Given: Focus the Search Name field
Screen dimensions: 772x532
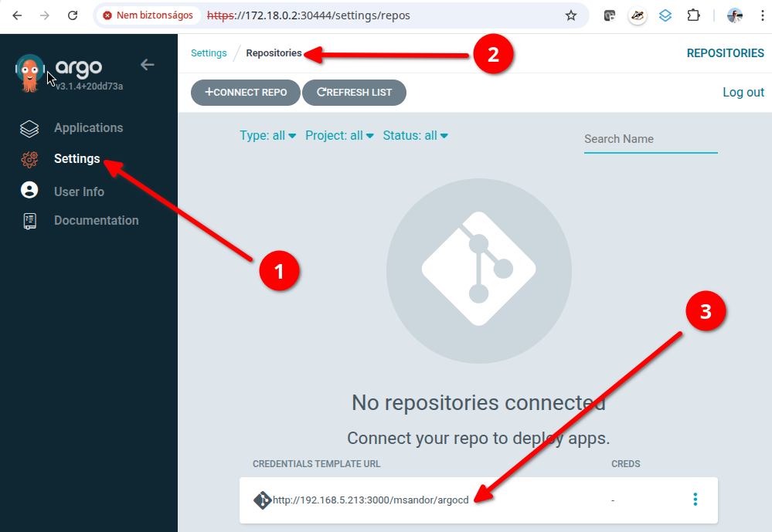Looking at the screenshot, I should (x=651, y=139).
